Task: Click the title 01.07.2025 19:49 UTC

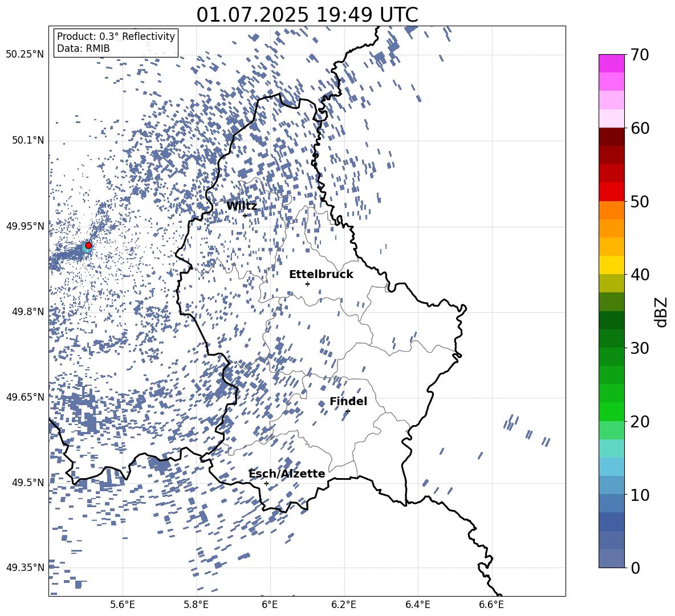Action: coord(307,15)
